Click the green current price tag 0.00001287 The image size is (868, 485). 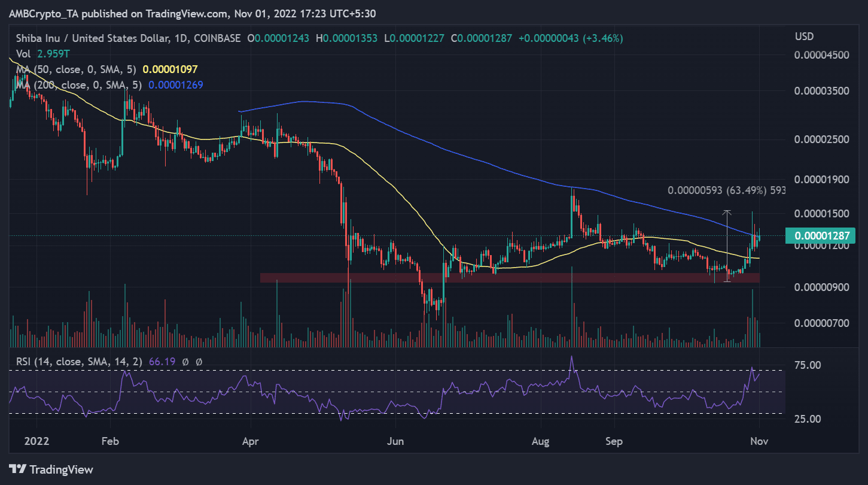coord(821,235)
